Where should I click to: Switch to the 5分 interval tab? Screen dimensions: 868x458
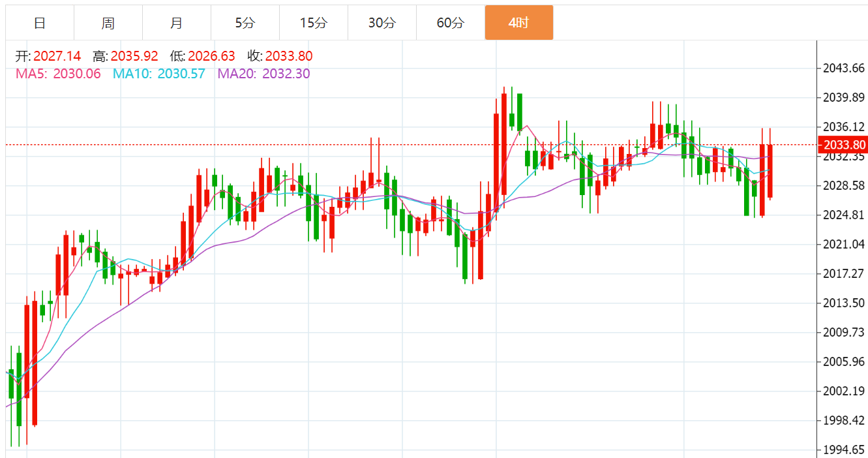(245, 23)
